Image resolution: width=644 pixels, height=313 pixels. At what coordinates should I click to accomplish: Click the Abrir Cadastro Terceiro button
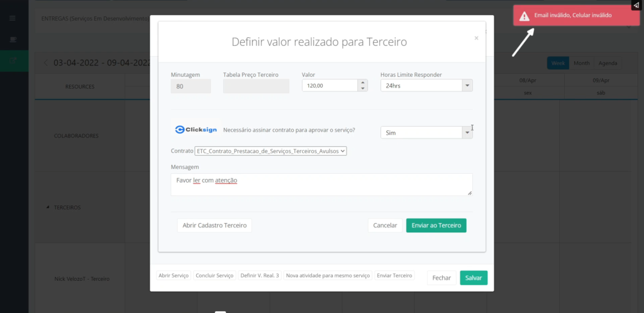pos(214,225)
